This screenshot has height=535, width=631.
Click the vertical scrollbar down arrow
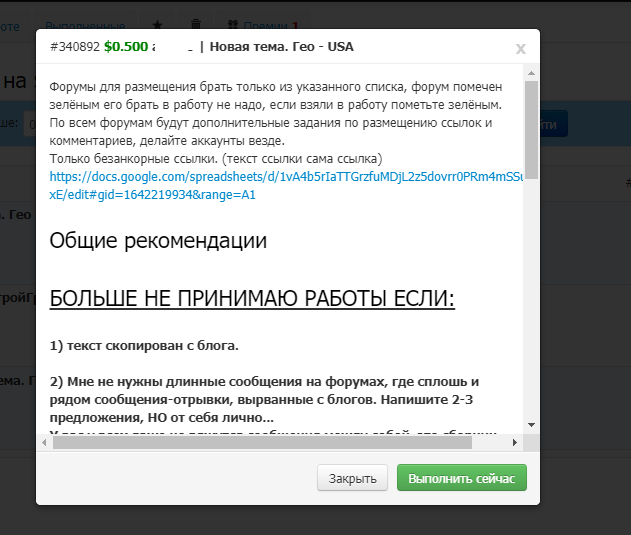point(531,425)
